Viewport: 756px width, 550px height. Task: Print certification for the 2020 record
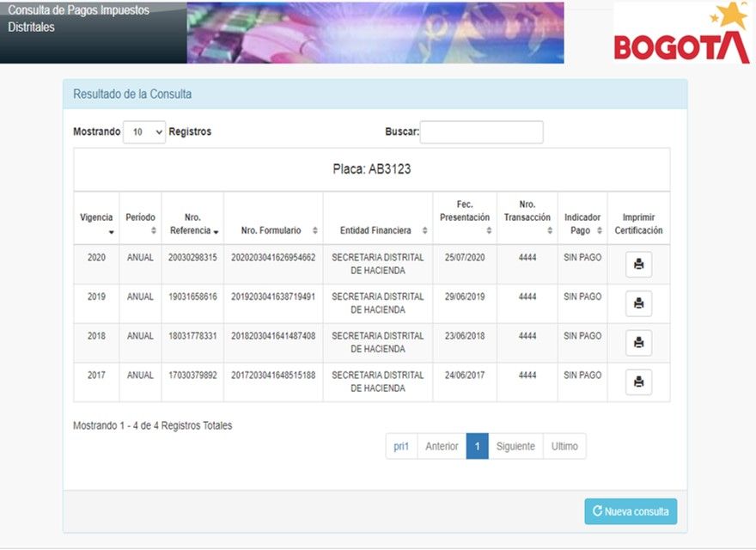pos(638,265)
